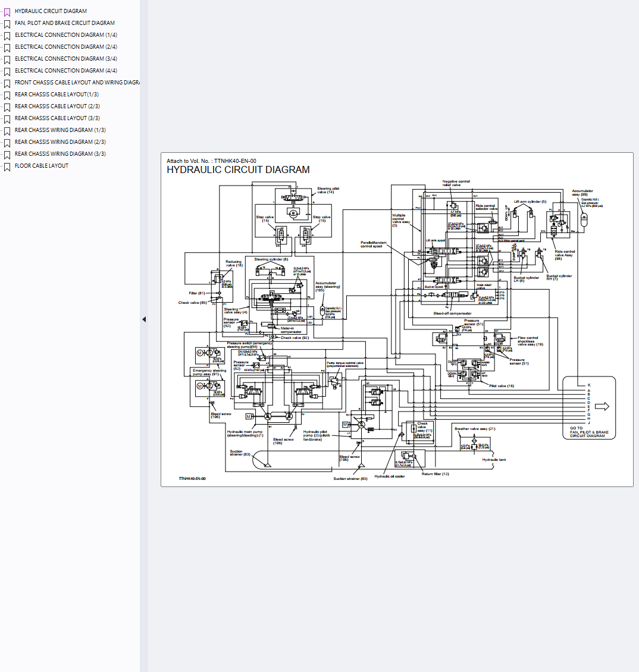Click bookmark icon beside REAR CHASSIS WIRING DIAGRAM (1/3)
639x672 pixels.
(x=7, y=131)
